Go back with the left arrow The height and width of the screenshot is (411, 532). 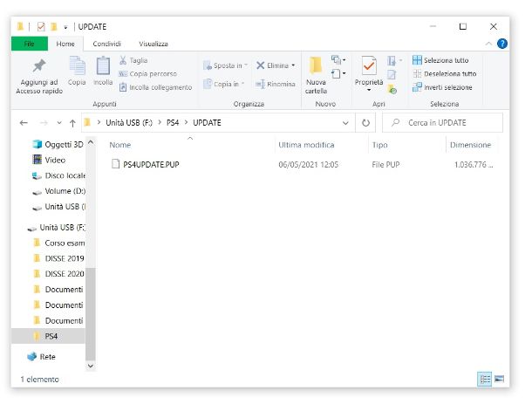tap(24, 123)
